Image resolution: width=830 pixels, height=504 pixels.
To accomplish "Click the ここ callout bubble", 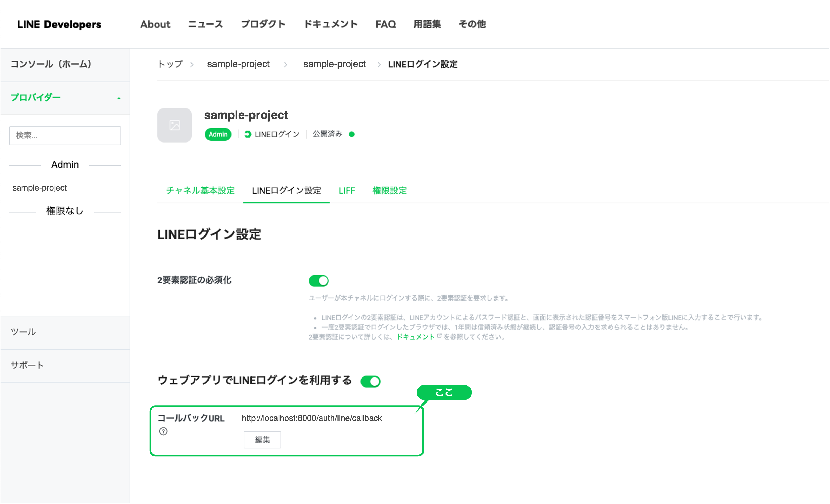I will pos(444,392).
